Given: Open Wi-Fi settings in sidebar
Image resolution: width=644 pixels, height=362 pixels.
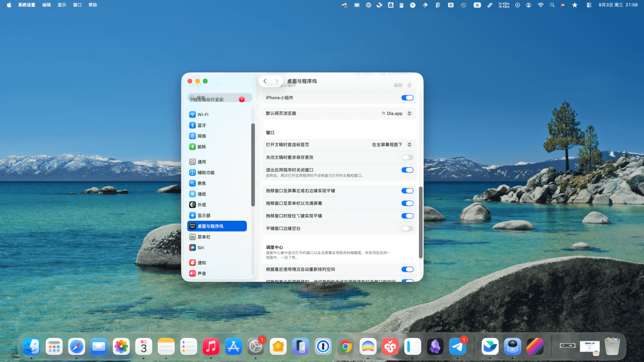Looking at the screenshot, I should coord(203,115).
